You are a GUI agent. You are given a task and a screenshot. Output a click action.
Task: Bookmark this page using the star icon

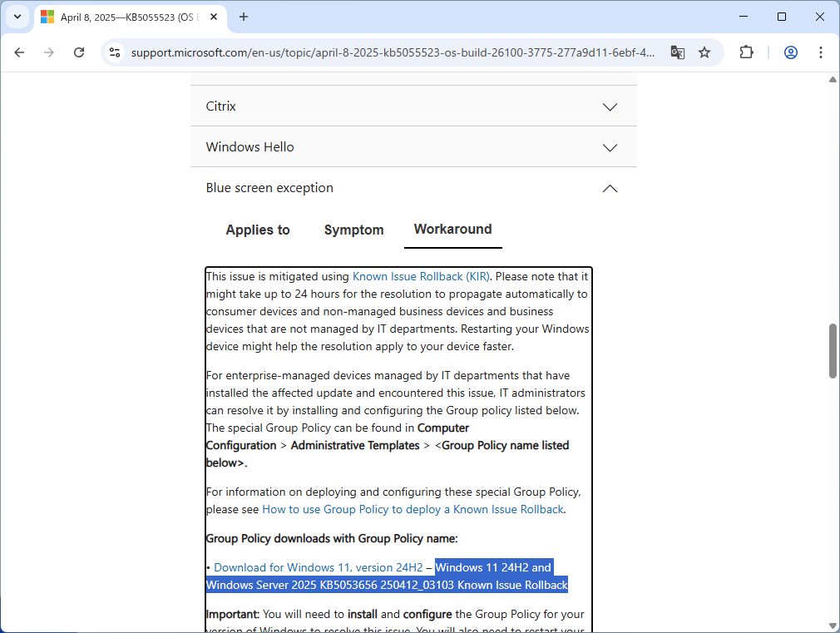click(705, 52)
